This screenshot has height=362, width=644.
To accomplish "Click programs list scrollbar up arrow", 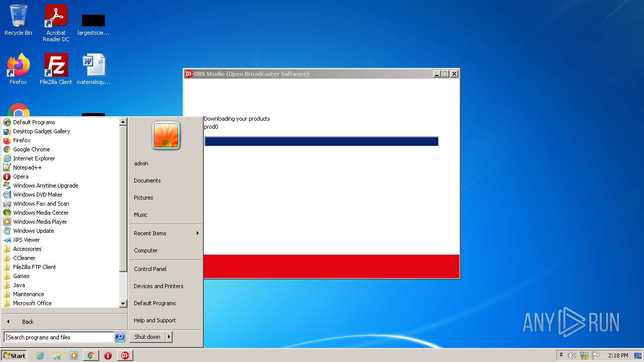I will (x=123, y=122).
